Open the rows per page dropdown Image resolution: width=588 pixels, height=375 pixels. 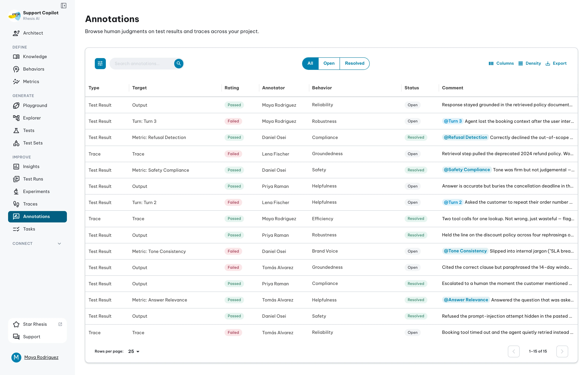click(x=134, y=351)
